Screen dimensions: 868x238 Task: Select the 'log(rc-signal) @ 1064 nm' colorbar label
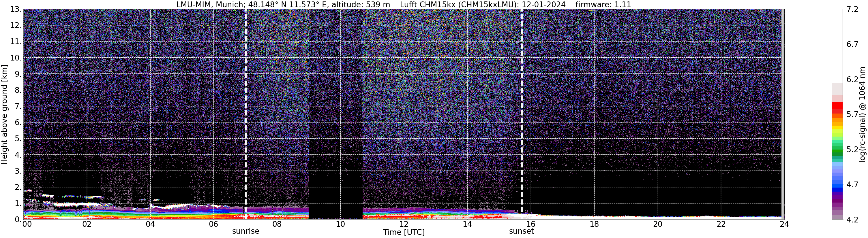(863, 114)
